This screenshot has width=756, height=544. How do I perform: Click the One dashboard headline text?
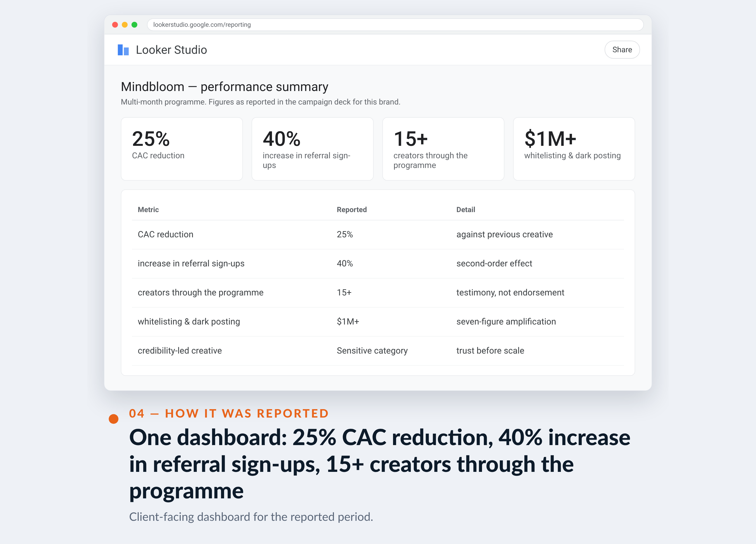[379, 464]
